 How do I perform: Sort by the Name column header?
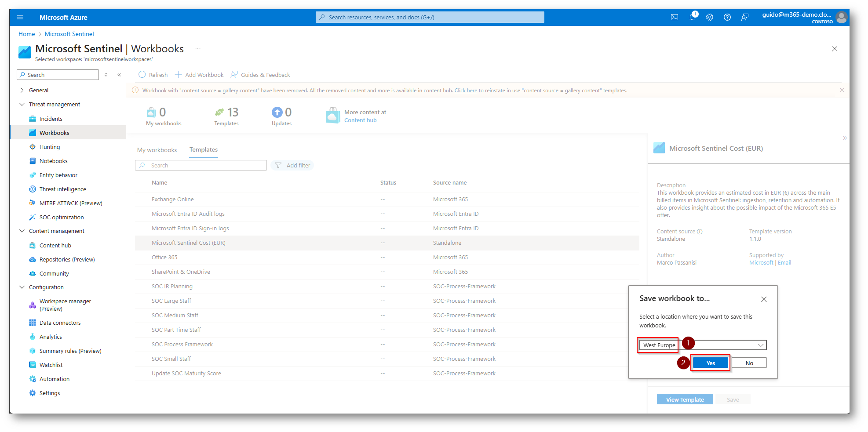tap(160, 183)
